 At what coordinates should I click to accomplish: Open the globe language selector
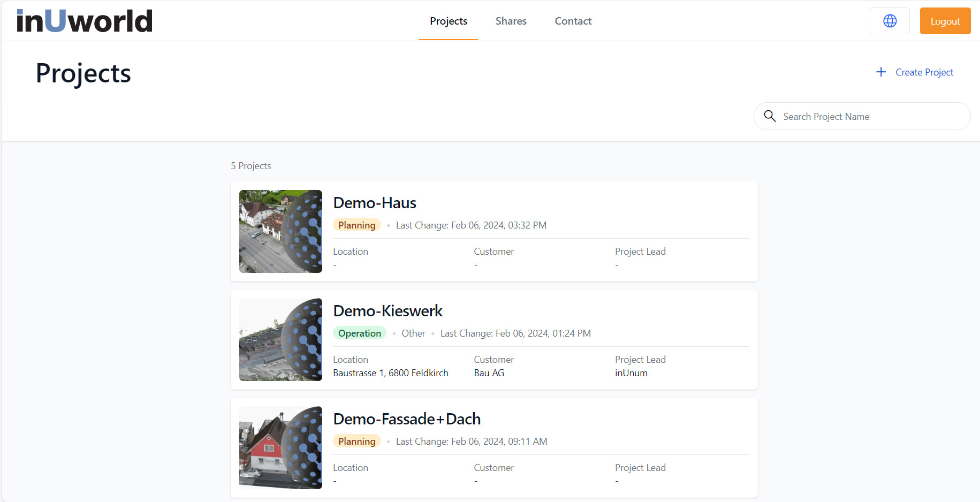pos(890,21)
